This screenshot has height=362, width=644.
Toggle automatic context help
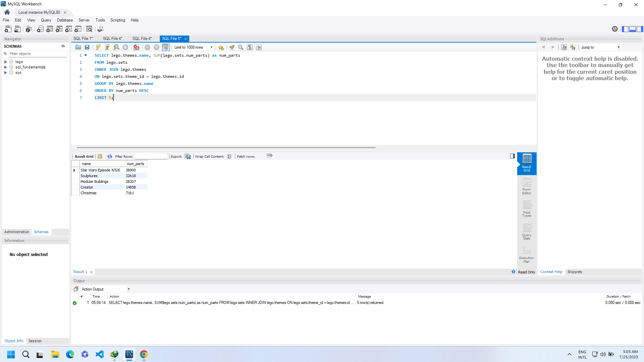[x=573, y=47]
